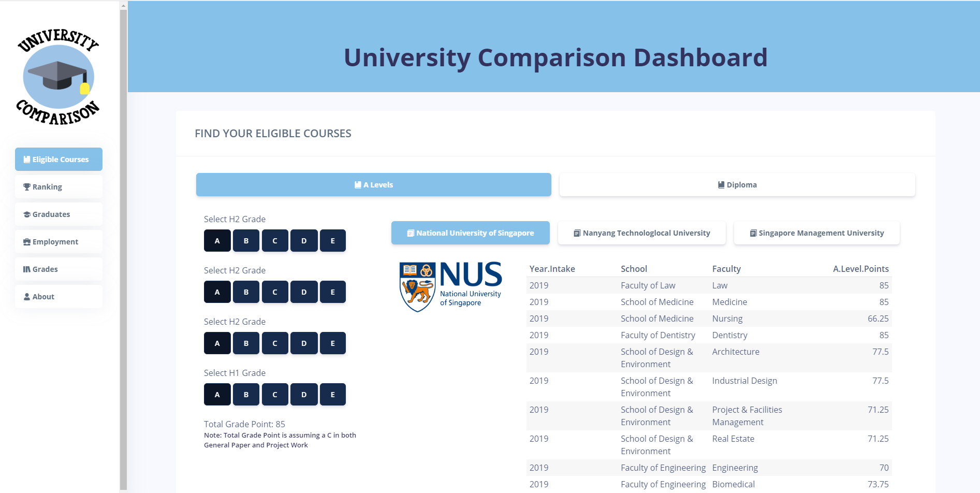Image resolution: width=980 pixels, height=493 pixels.
Task: Click the briefcase icon beside Employment
Action: coord(27,242)
